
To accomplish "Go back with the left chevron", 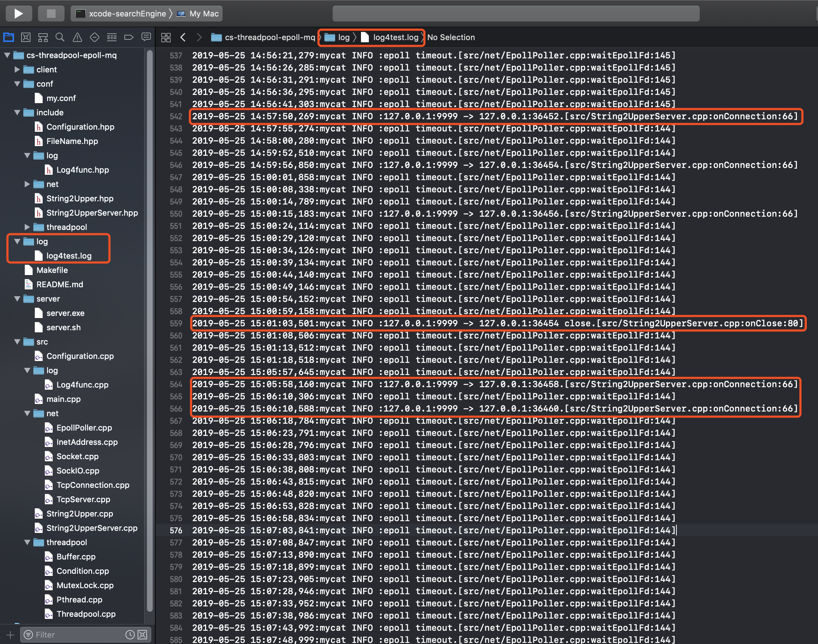I will [184, 37].
